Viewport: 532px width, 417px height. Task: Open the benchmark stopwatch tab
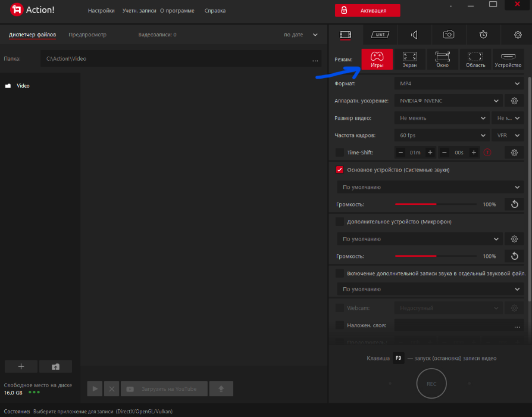[x=483, y=35]
